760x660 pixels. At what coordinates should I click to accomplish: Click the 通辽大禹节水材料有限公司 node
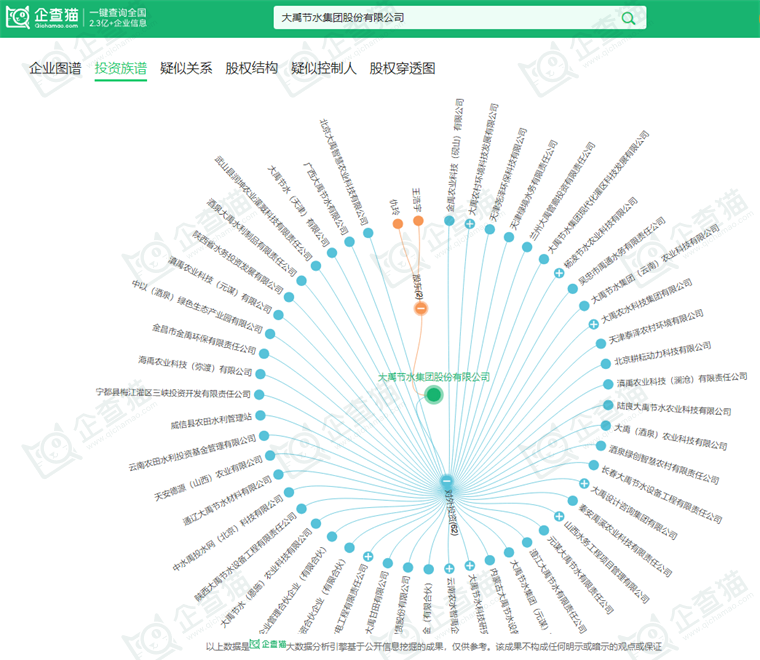pos(278,474)
